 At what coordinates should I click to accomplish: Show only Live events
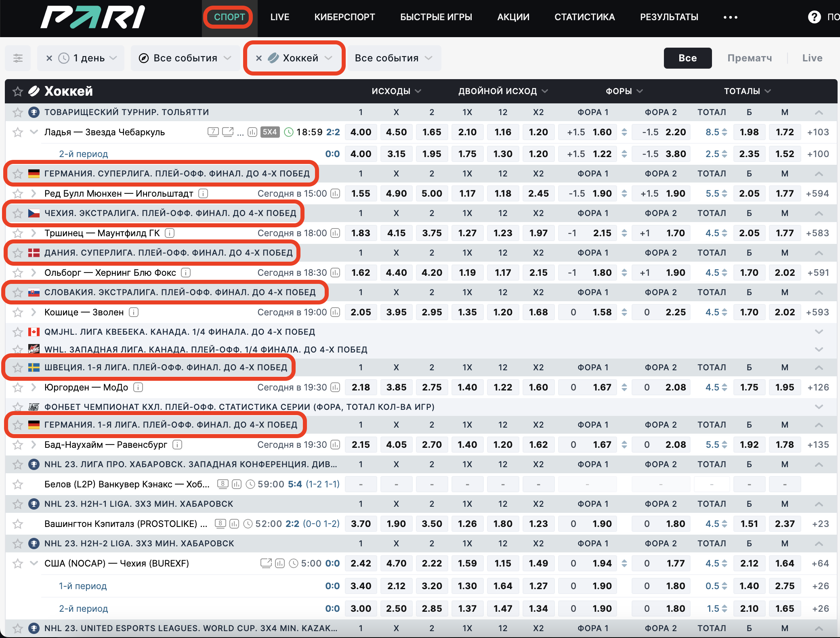[812, 58]
